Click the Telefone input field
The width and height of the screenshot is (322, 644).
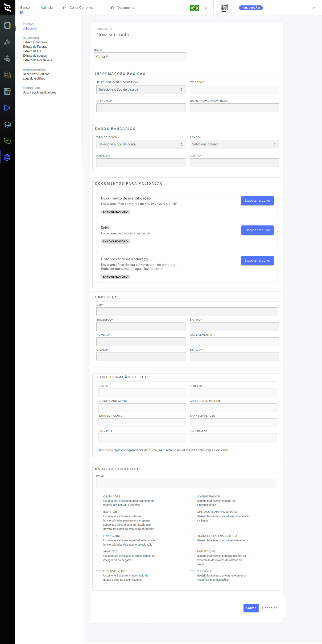tap(234, 89)
